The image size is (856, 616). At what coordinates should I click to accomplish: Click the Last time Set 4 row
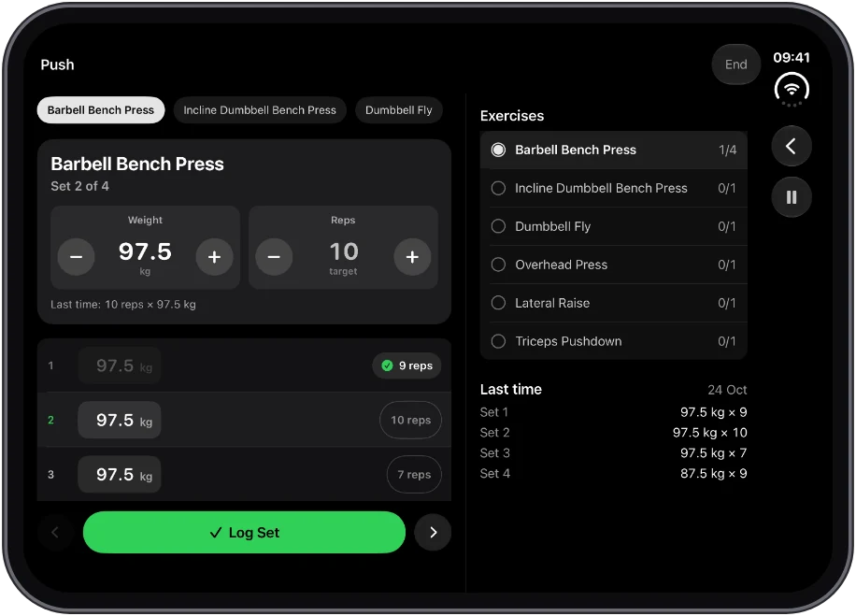pyautogui.click(x=614, y=474)
